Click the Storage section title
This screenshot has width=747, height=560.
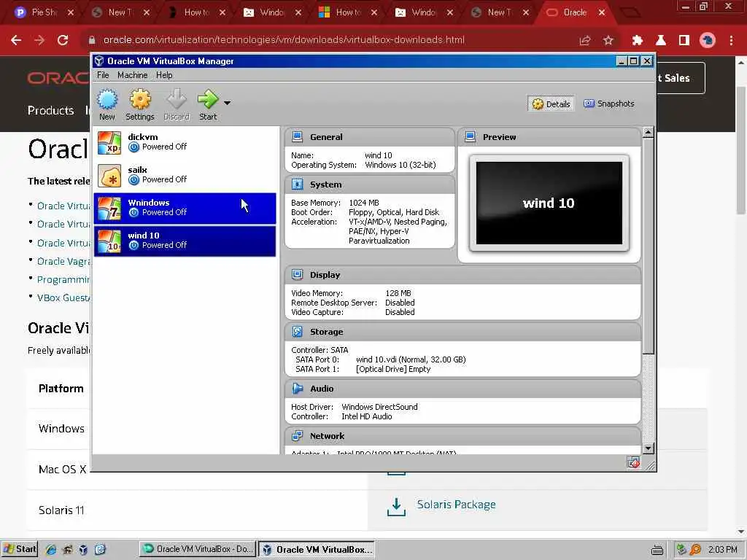(326, 332)
